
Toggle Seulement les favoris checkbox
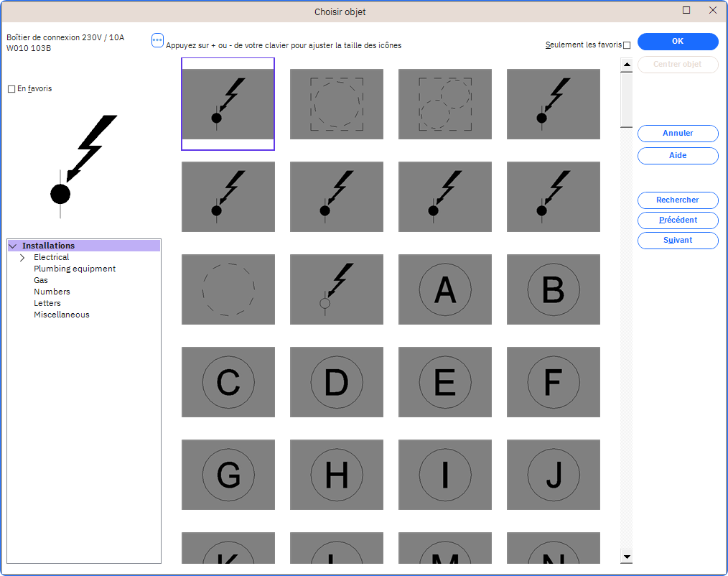click(x=627, y=45)
